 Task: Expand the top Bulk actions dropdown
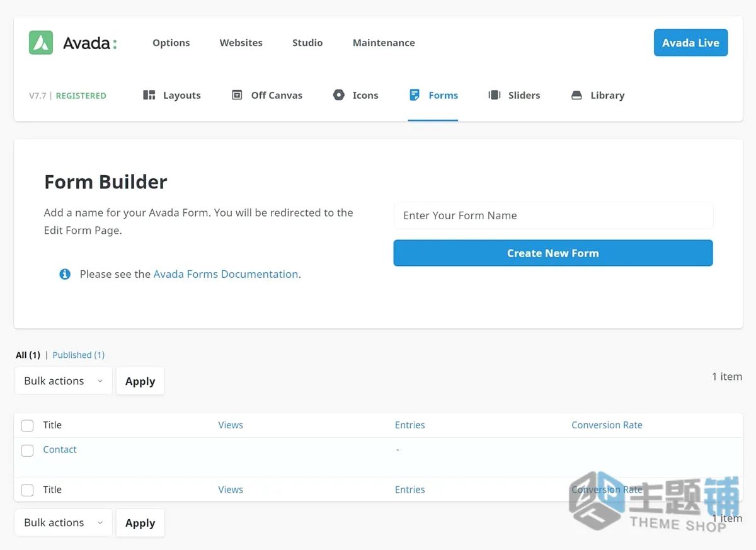pyautogui.click(x=64, y=381)
